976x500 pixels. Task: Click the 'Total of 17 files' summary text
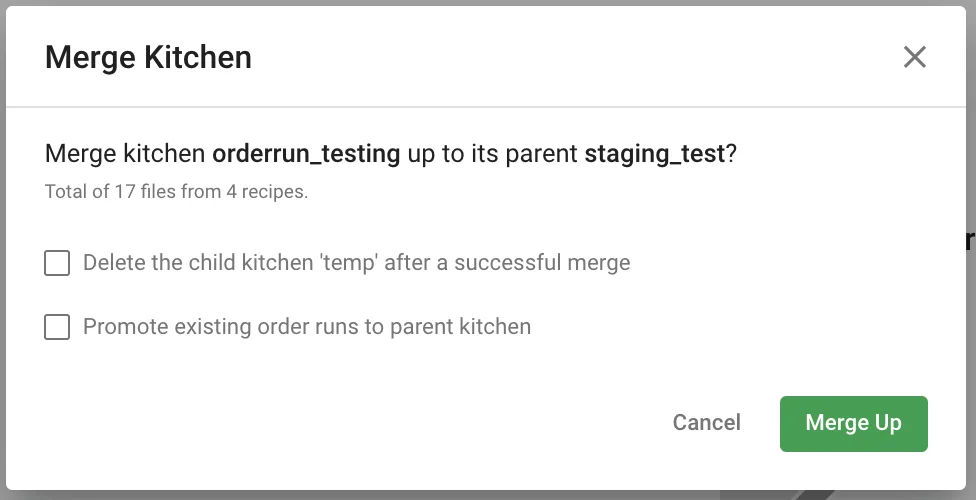tap(176, 191)
